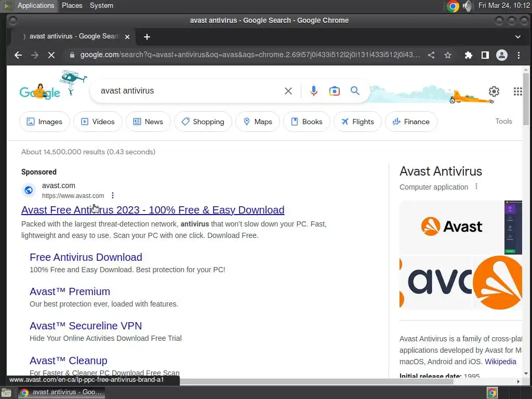The width and height of the screenshot is (532, 399).
Task: Click the dark 'ava' wordmark image
Action: tap(436, 282)
